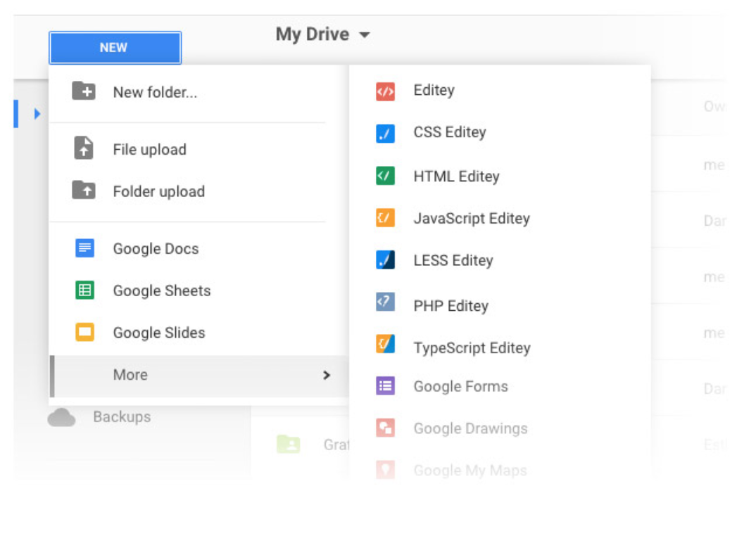756x550 pixels.
Task: Select LESS Editey from the submenu
Action: pyautogui.click(x=453, y=260)
